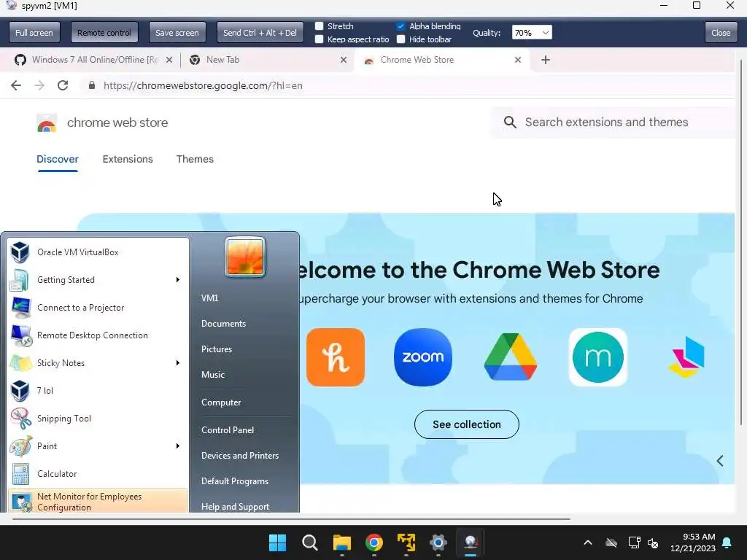The image size is (747, 560).
Task: Enable the Keep aspect ratio checkbox
Action: [320, 39]
